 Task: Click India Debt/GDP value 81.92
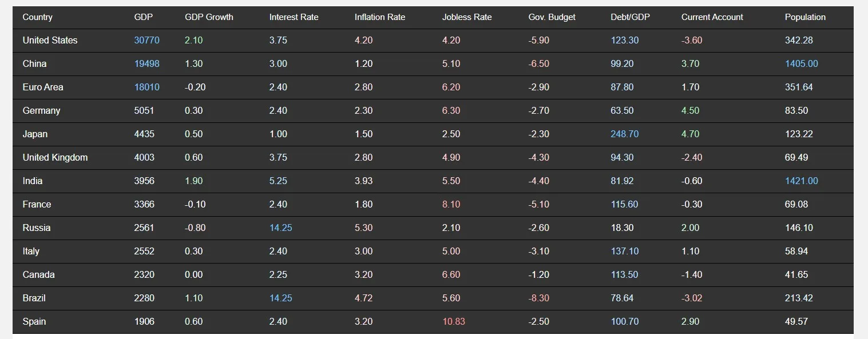tap(622, 181)
